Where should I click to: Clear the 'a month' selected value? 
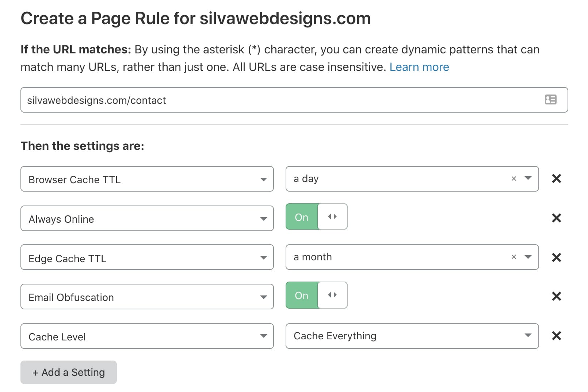click(514, 257)
